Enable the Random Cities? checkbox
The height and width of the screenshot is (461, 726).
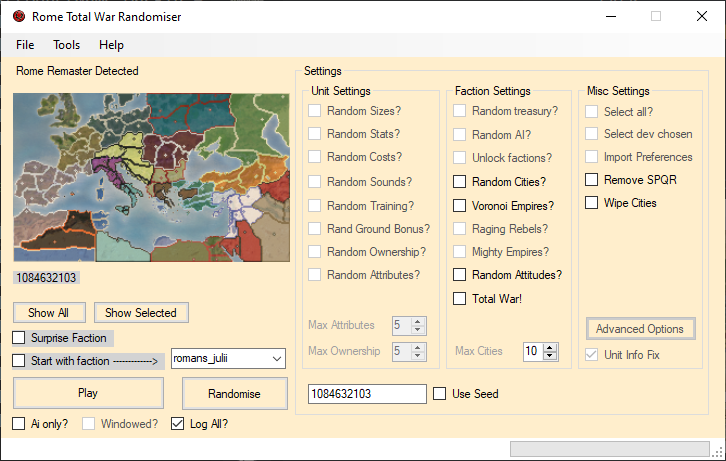[x=459, y=181]
